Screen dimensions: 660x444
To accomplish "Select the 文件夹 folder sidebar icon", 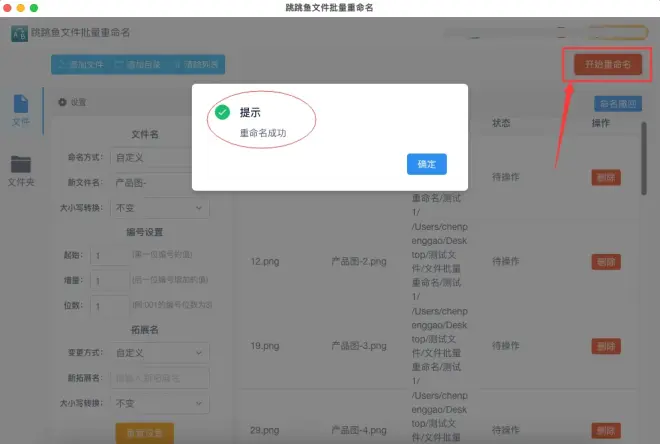I will [x=21, y=171].
